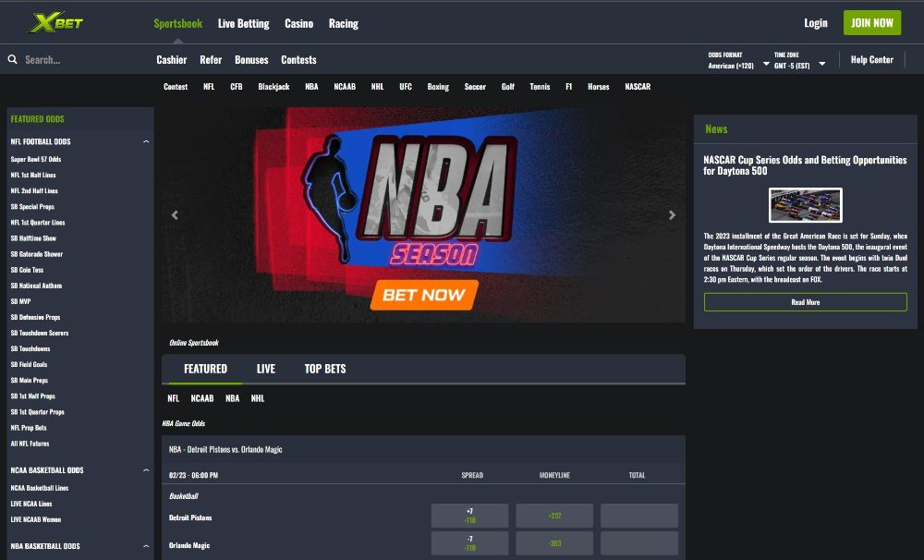
Task: Open Horses in sports nav bar
Action: [598, 87]
